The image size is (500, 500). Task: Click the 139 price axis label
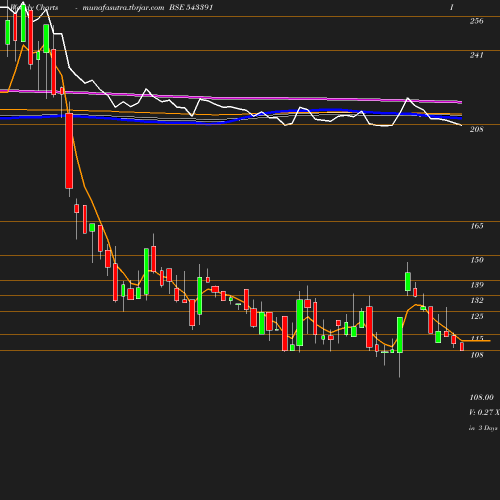point(477,285)
